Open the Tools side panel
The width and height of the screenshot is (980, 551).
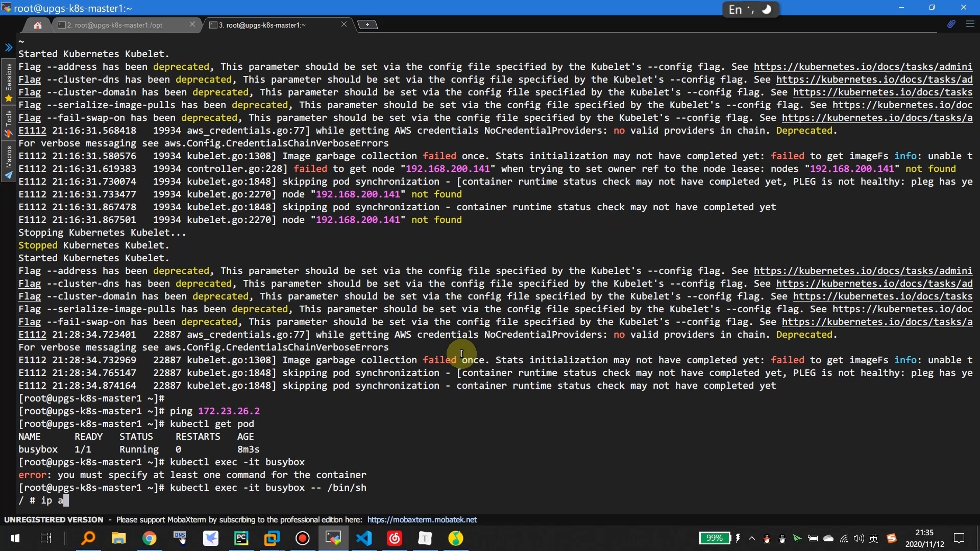point(8,123)
